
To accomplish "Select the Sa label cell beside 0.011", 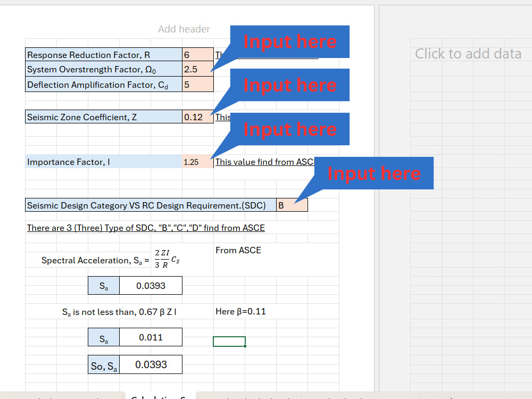I will [104, 337].
